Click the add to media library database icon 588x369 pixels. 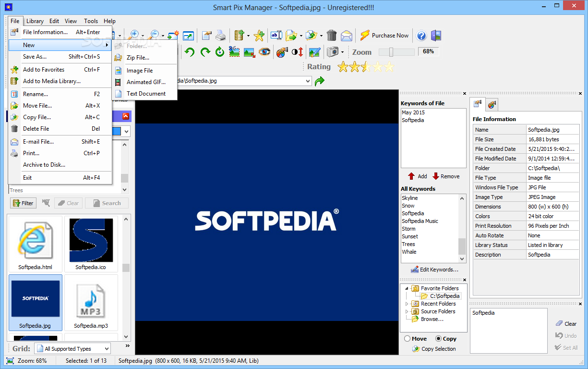click(240, 36)
